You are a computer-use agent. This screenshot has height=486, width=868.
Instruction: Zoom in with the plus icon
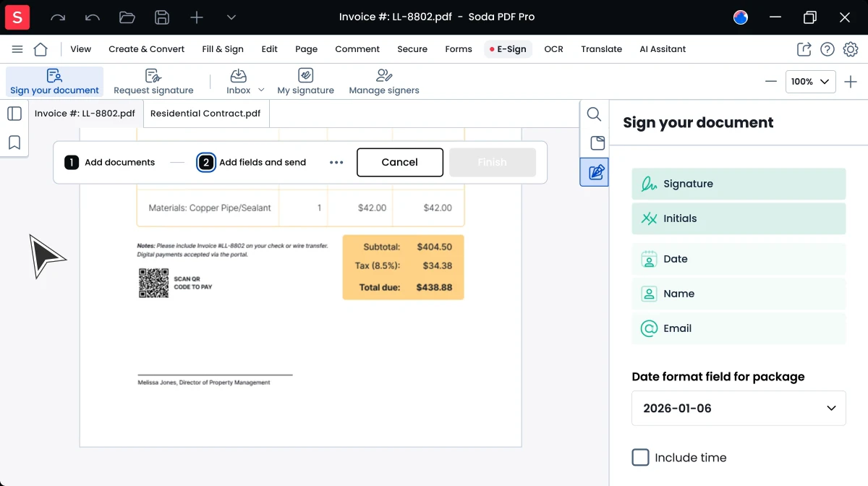click(x=851, y=82)
